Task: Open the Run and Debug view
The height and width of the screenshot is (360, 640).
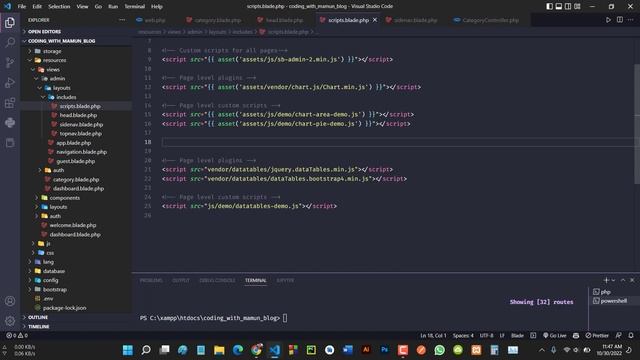Action: click(x=10, y=82)
